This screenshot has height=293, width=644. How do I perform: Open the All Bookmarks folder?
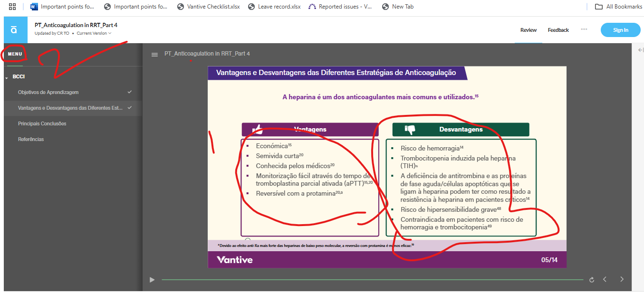click(619, 7)
